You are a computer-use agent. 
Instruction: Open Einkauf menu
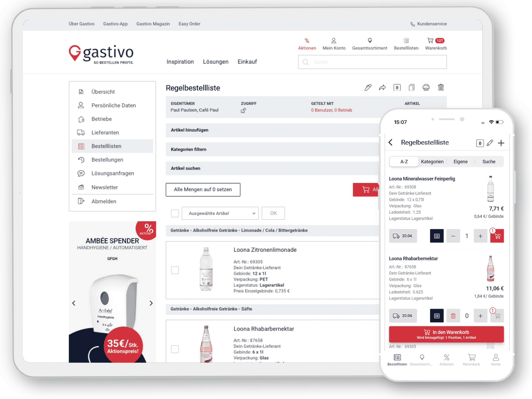tap(247, 61)
